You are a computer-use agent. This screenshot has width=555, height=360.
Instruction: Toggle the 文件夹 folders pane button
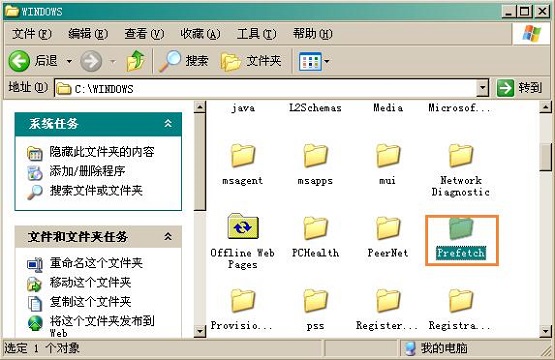point(251,61)
